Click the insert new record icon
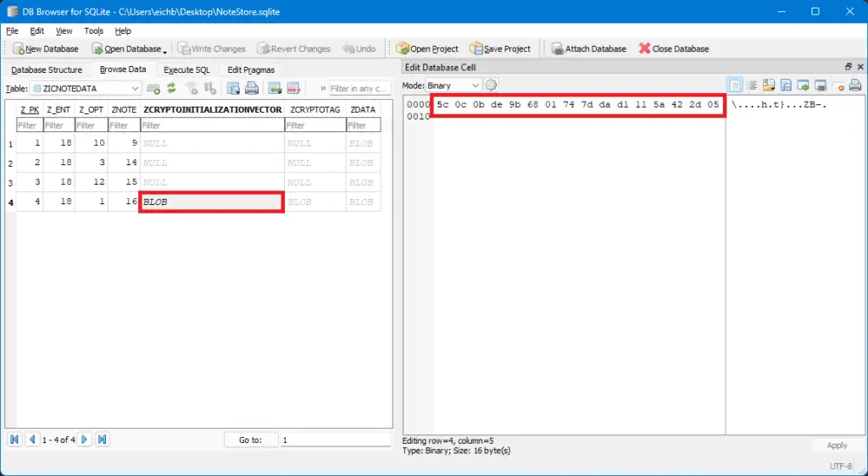Screen dimensions: 868x476 tap(275, 88)
